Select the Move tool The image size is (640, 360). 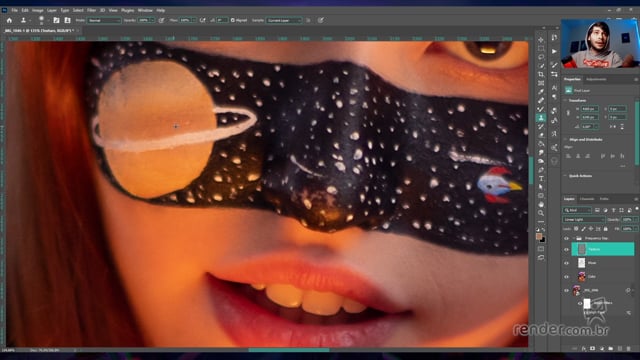click(541, 40)
